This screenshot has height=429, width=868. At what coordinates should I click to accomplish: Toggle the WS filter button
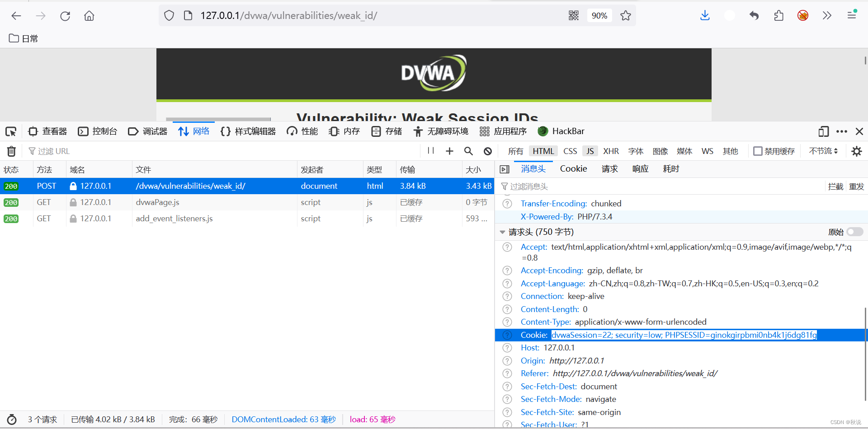(708, 151)
